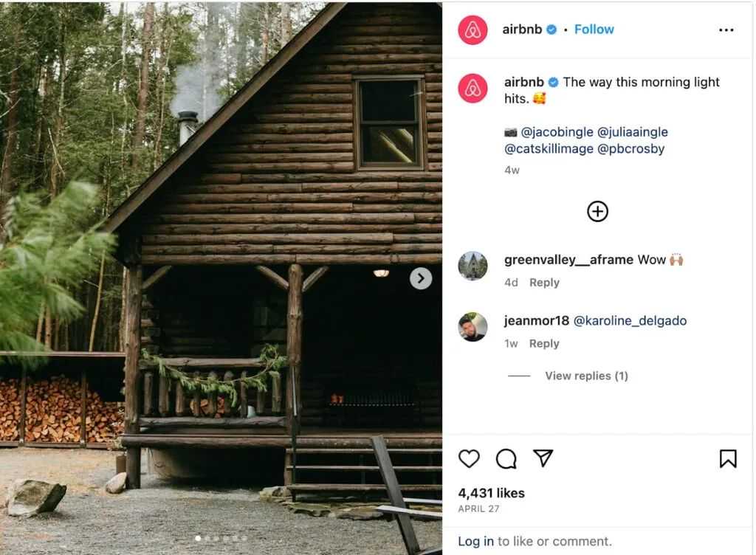
Task: Visit the @catskillimage tagged profile
Action: point(549,149)
